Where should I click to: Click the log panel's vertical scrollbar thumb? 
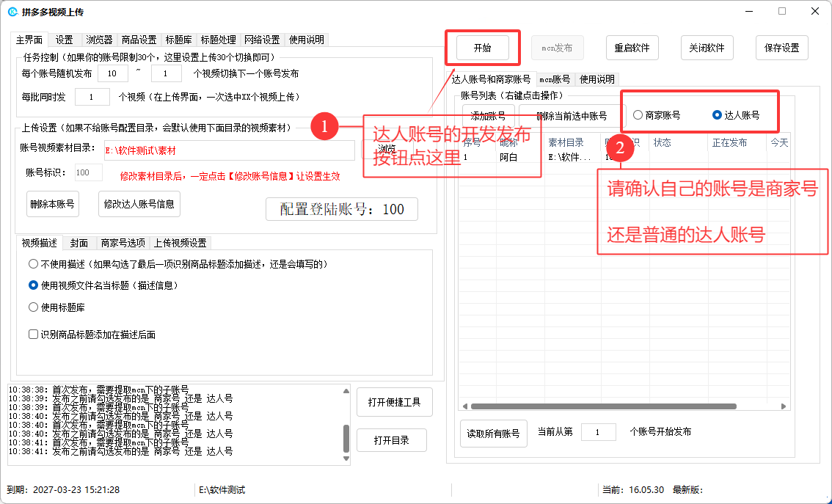346,438
